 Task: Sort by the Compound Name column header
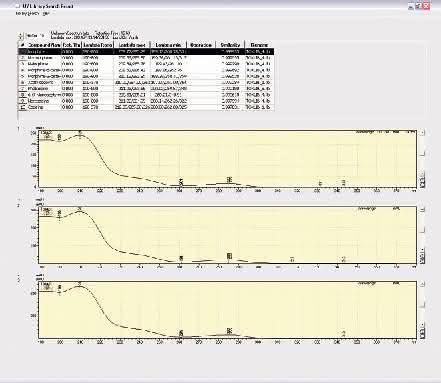[43, 45]
